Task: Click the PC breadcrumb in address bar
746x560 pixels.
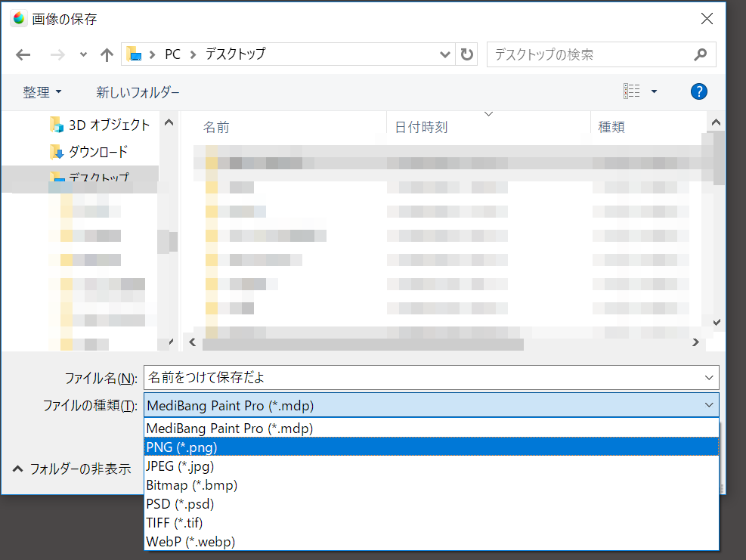Action: pos(172,54)
